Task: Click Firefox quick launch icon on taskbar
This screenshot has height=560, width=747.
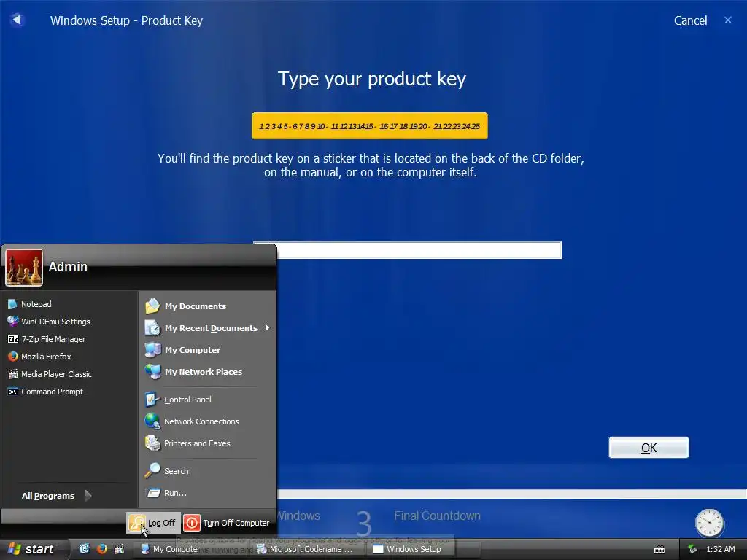Action: coord(101,548)
